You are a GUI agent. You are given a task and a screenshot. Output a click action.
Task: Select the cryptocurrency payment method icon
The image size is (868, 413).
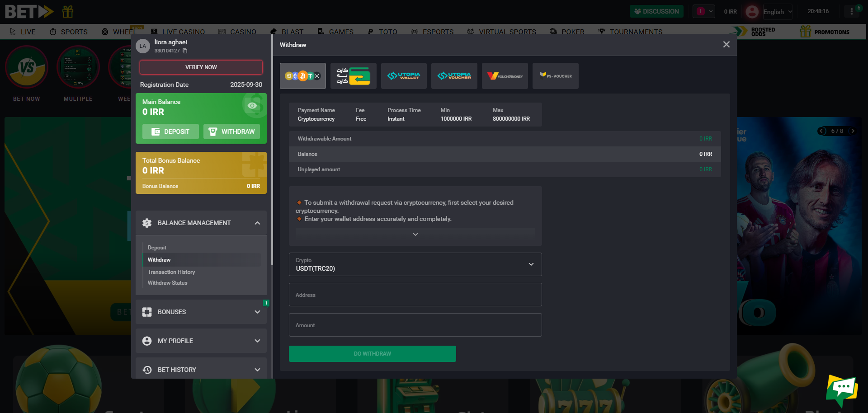tap(302, 76)
